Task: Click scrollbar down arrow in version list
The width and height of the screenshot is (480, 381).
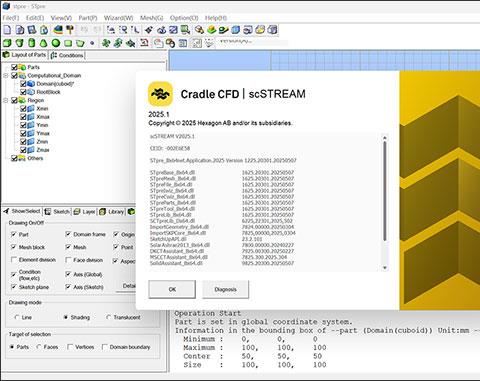Action: [x=385, y=268]
